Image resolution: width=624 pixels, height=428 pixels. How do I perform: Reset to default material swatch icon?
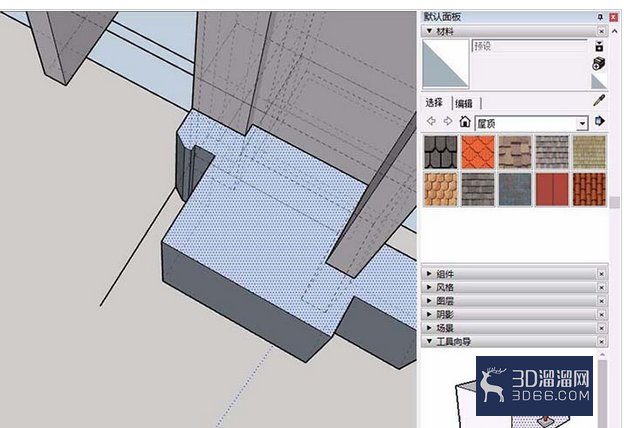599,81
